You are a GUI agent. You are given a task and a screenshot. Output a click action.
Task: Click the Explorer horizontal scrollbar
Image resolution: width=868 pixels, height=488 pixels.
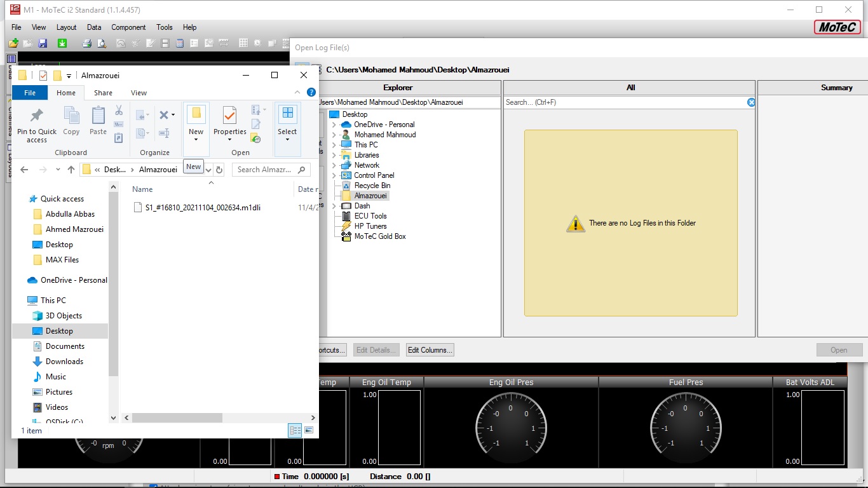(x=177, y=417)
